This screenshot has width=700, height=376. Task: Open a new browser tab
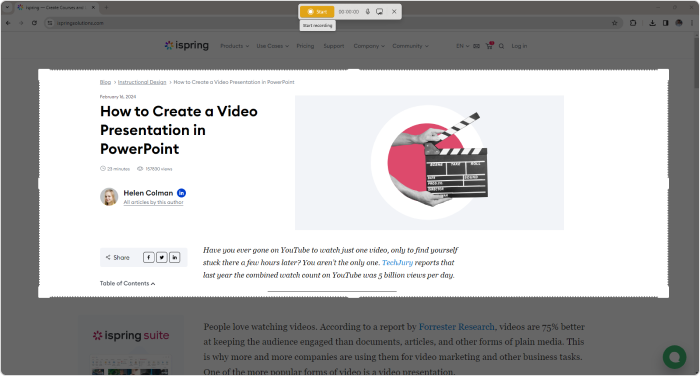click(x=106, y=8)
